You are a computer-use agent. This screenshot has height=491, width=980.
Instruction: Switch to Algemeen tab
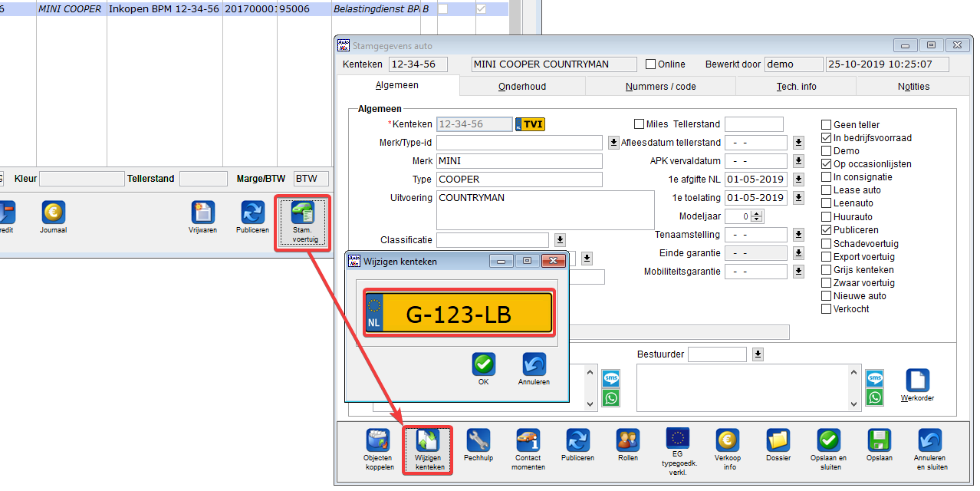[x=397, y=85]
